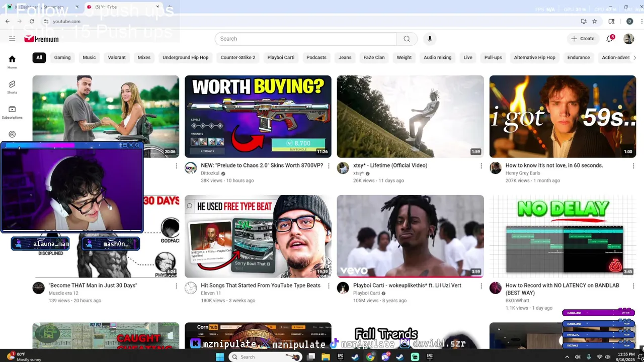Open the account avatar menu
644x362 pixels.
[x=628, y=39]
